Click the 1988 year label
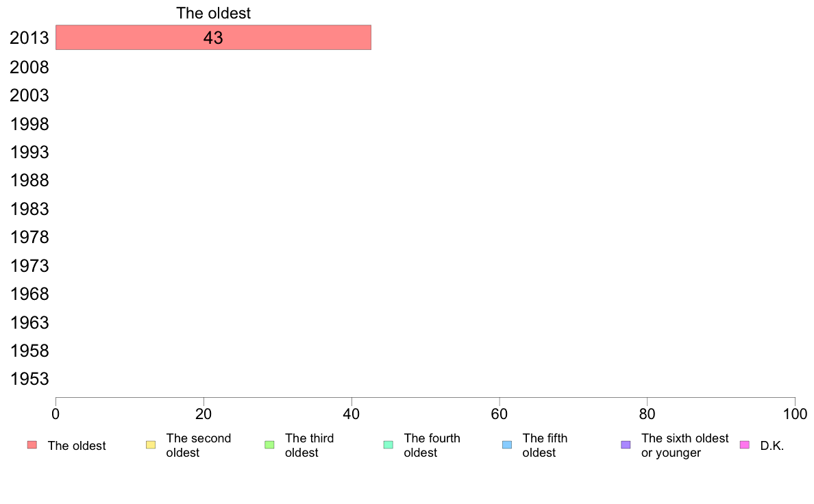Image resolution: width=814 pixels, height=504 pixels. (29, 181)
